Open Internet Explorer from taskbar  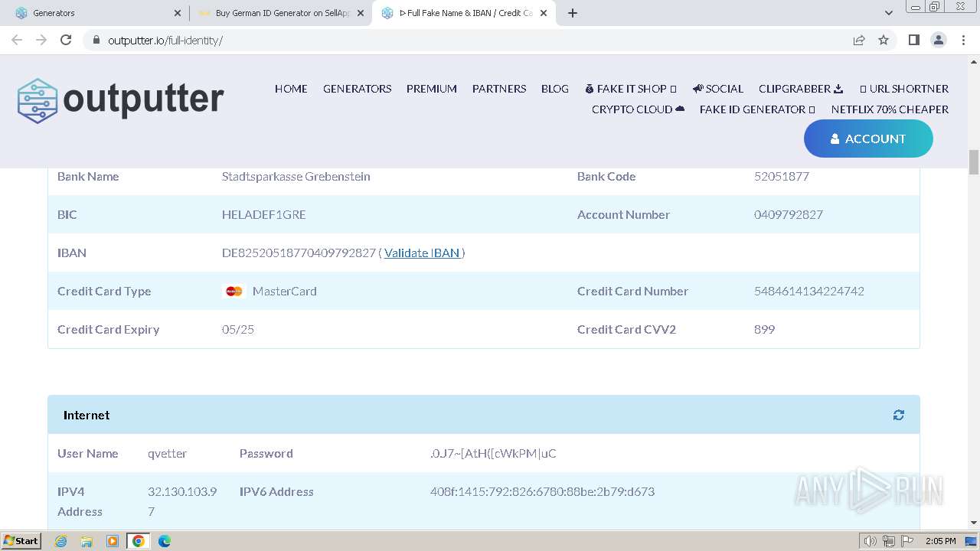tap(60, 541)
